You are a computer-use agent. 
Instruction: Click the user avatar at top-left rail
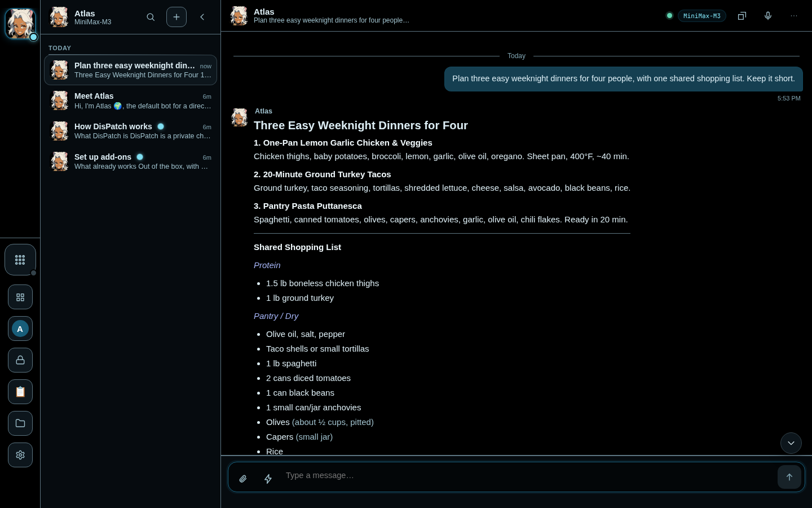[x=20, y=24]
